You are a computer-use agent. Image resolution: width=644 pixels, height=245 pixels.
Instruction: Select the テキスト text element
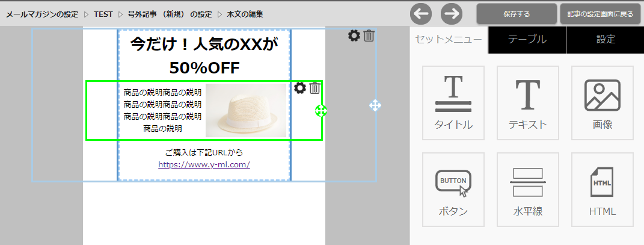click(x=527, y=103)
